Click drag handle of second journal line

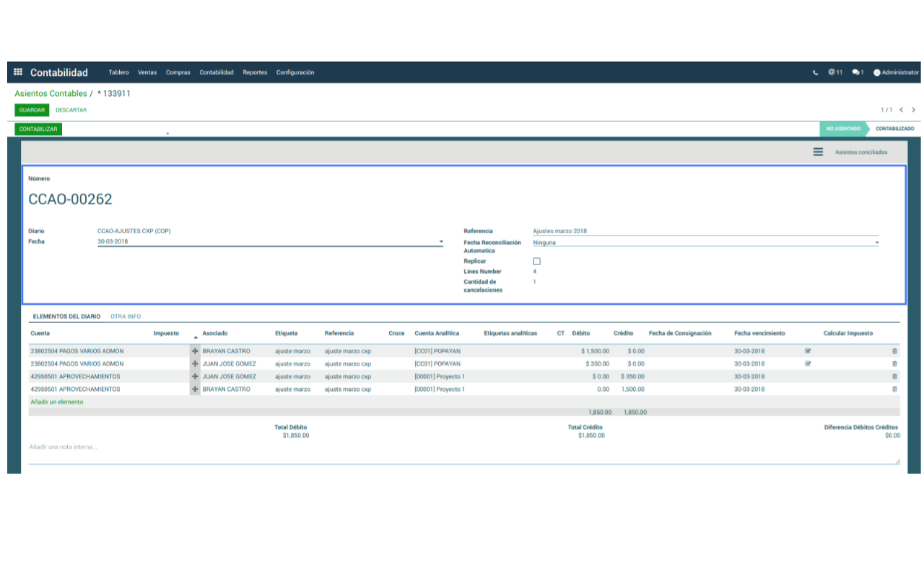coord(195,364)
